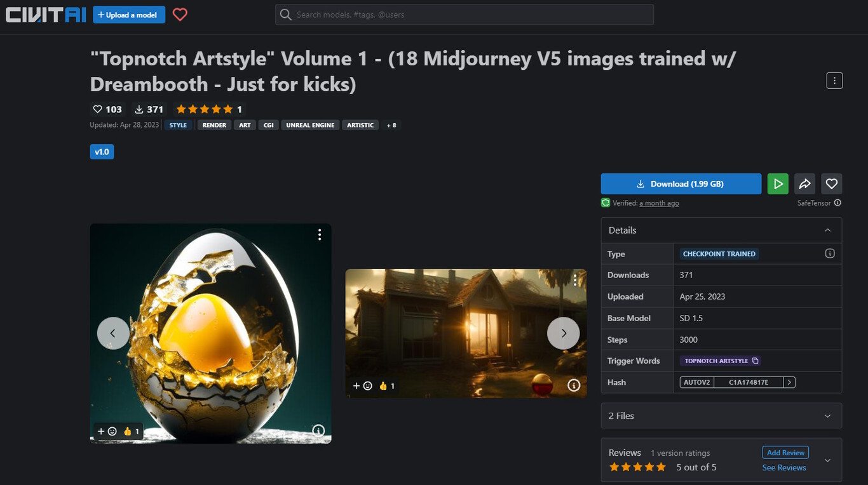Viewport: 868px width, 485px height.
Task: Open the See Reviews link
Action: point(784,468)
